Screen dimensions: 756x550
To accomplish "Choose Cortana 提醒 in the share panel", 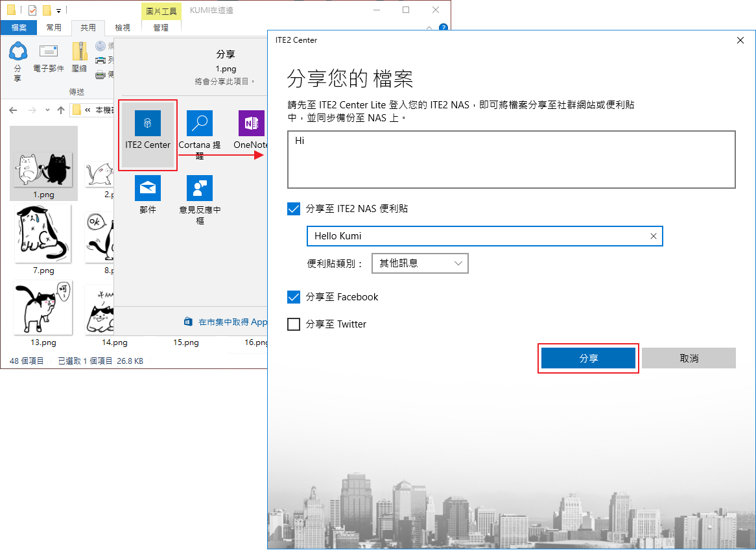I will click(200, 135).
